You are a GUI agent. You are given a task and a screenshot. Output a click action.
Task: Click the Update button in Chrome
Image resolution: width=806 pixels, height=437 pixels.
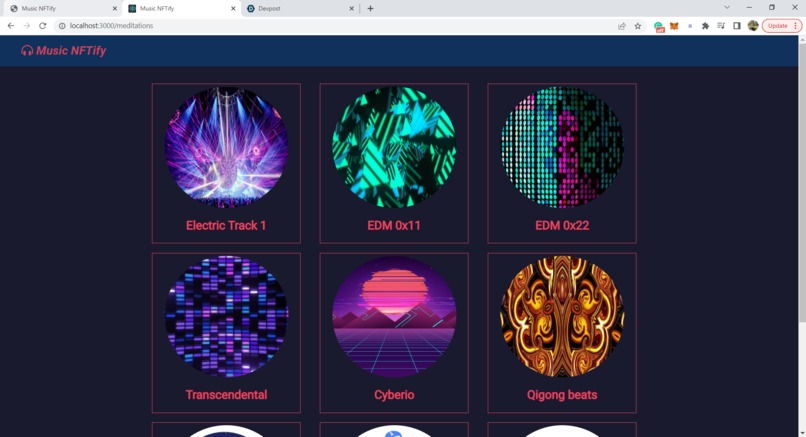(781, 26)
